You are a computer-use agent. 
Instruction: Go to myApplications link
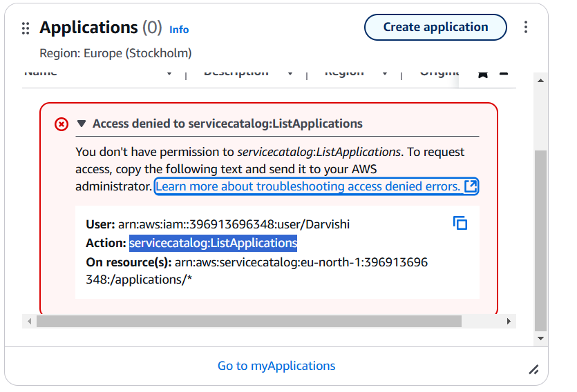pos(276,366)
